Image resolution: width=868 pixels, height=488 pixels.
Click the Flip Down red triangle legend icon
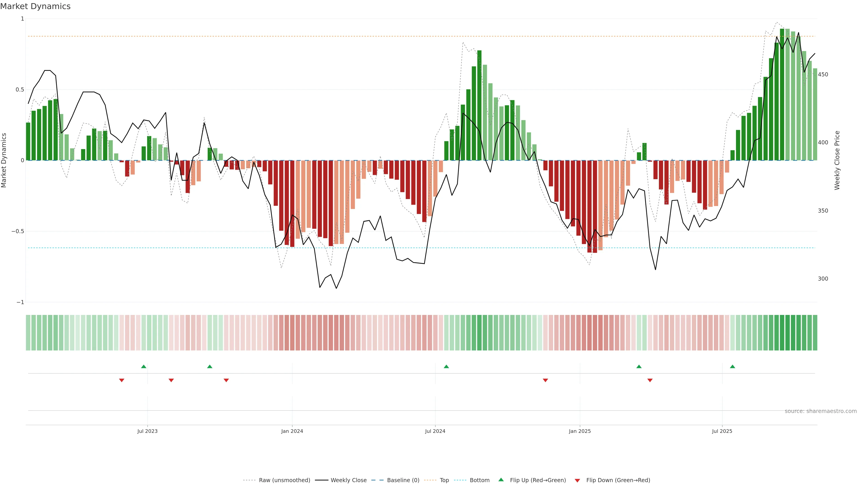pos(577,481)
